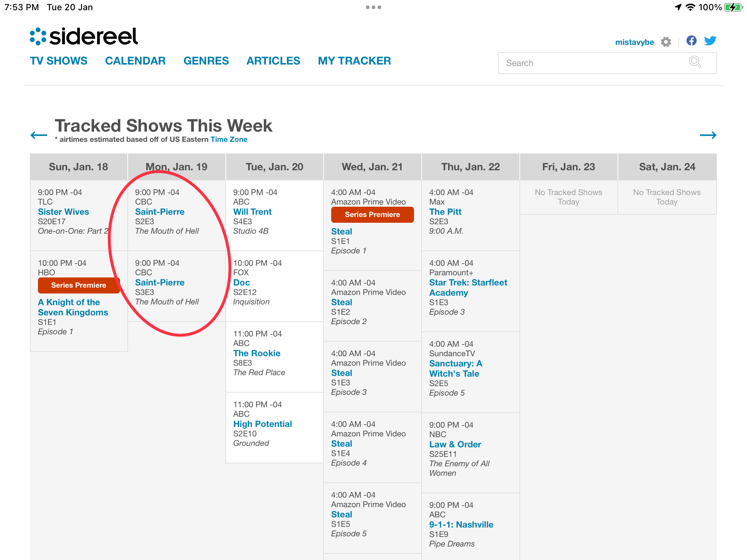Go to next week with right arrow

tap(708, 135)
